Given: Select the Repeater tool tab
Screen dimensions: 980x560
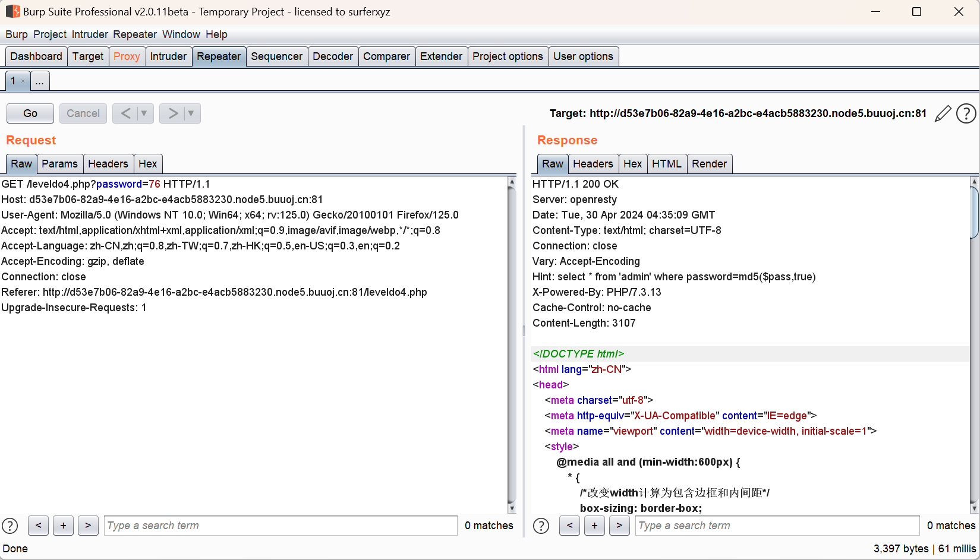Looking at the screenshot, I should [x=219, y=56].
